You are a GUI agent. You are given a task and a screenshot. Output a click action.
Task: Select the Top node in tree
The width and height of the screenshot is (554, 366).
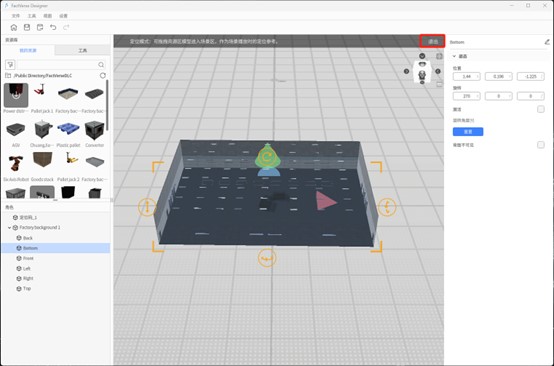[x=56, y=289]
